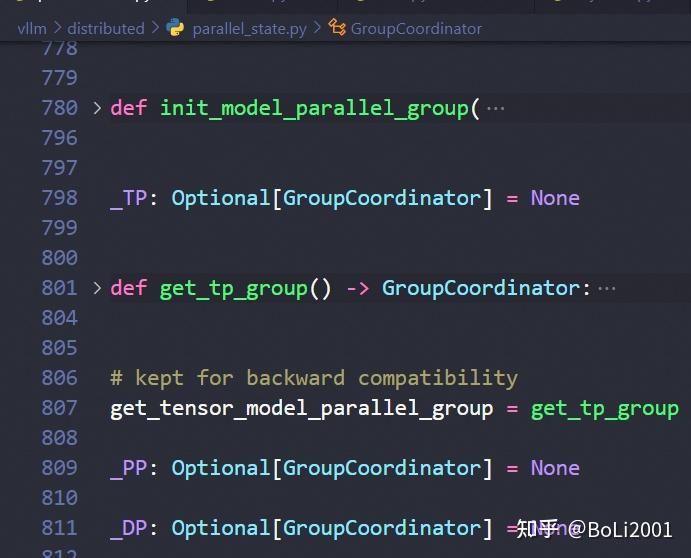The image size is (691, 558).
Task: Click line number 798 in gutter
Action: point(59,198)
